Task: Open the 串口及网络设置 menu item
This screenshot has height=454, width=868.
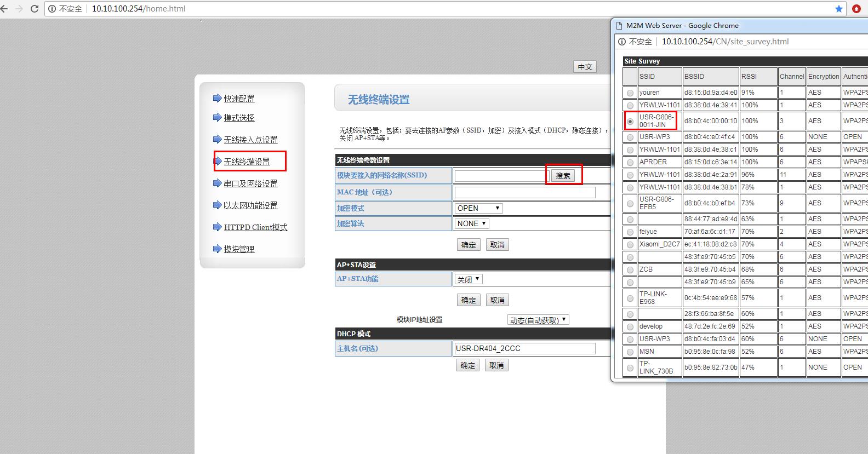Action: click(250, 183)
